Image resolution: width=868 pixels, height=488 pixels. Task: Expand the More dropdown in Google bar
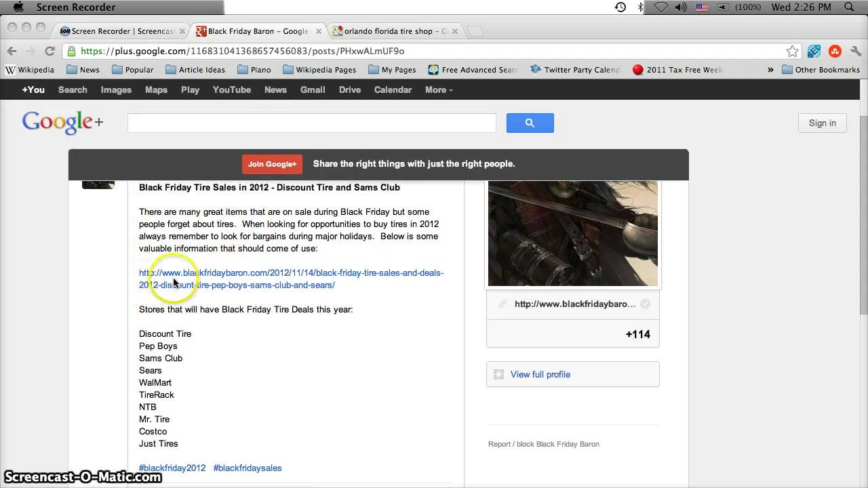pos(439,89)
